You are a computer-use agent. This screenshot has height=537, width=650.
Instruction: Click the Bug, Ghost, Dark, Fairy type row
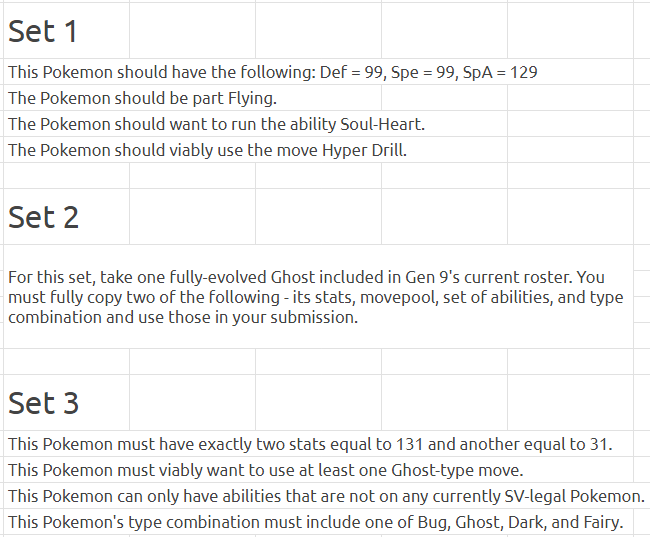[318, 522]
